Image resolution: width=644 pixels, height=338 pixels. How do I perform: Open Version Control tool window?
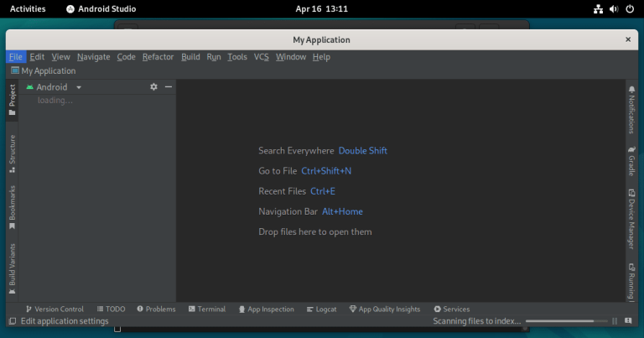(x=55, y=309)
